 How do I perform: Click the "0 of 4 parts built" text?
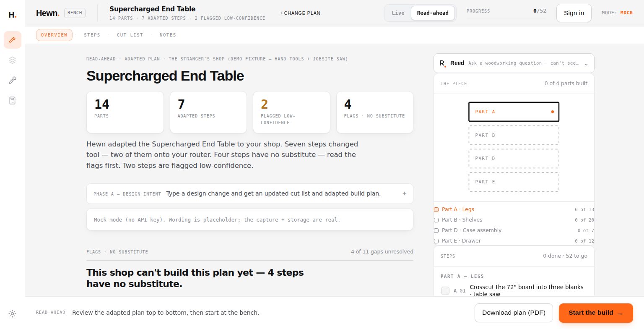point(566,84)
